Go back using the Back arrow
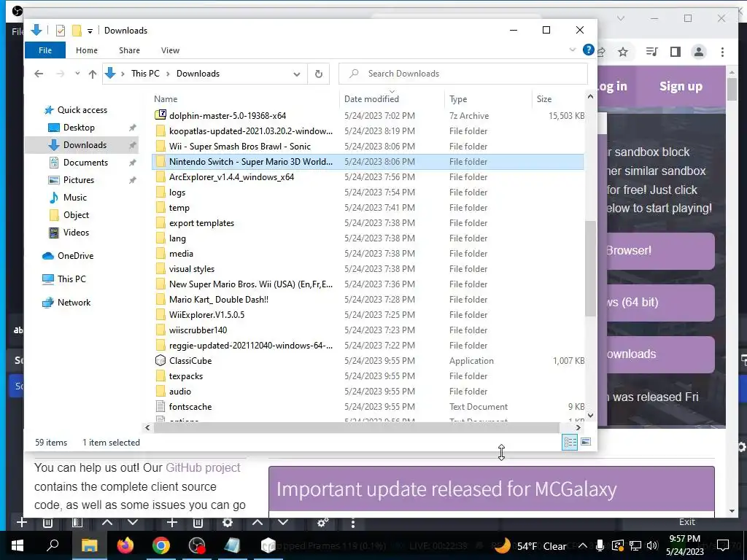The height and width of the screenshot is (560, 747). point(39,74)
